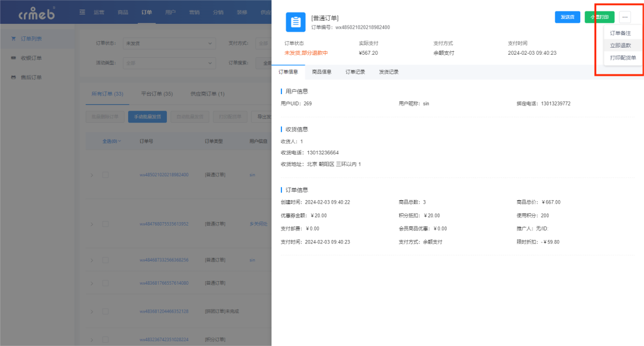Expand row of order wx485021020218982400
Viewport: 644px width, 346px height.
(x=92, y=175)
